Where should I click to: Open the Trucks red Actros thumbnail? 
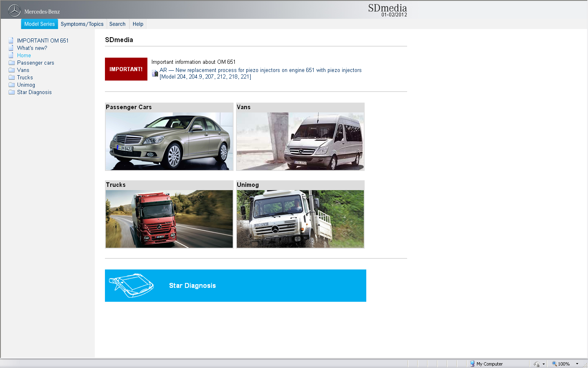169,219
